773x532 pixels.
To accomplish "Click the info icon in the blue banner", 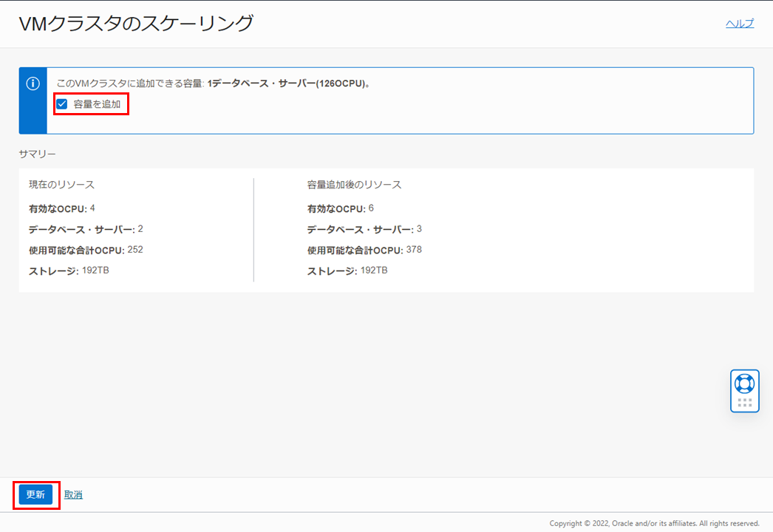I will (x=33, y=83).
